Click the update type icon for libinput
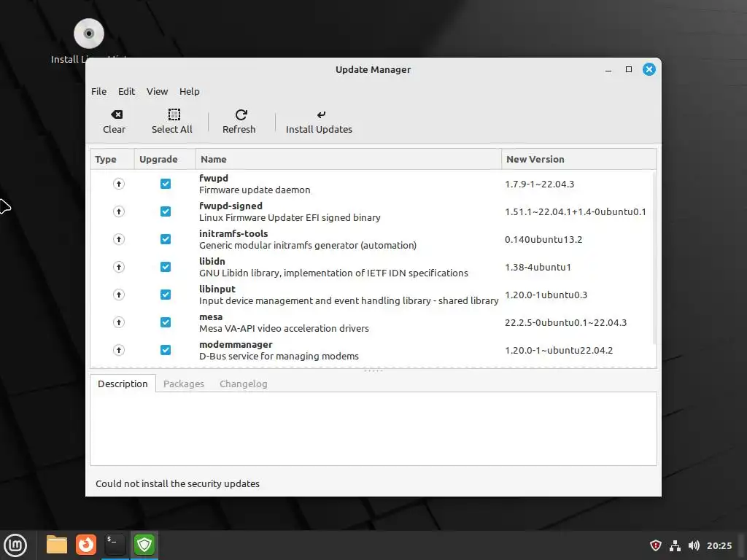Image resolution: width=747 pixels, height=560 pixels. point(119,295)
